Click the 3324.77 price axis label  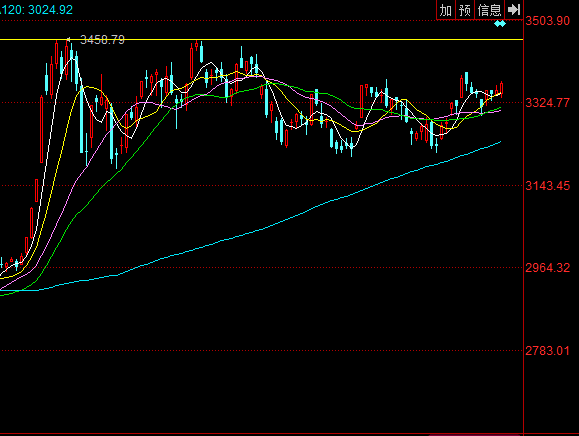548,103
